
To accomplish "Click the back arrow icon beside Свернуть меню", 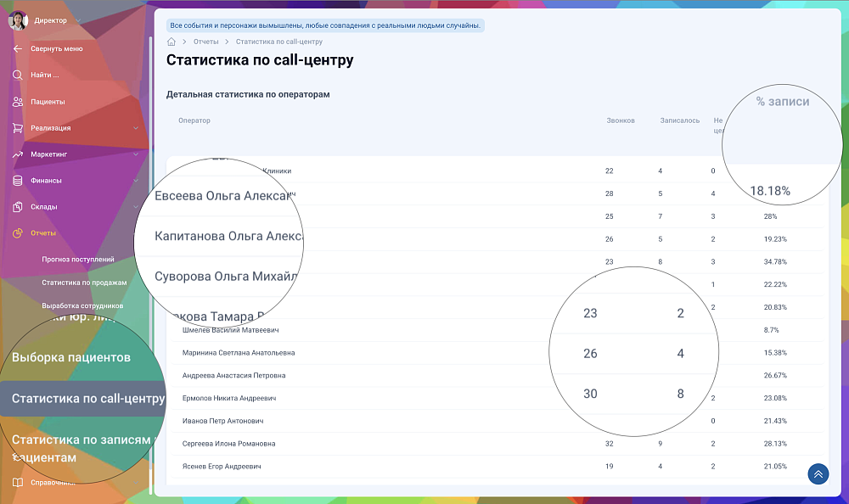I will pyautogui.click(x=18, y=49).
